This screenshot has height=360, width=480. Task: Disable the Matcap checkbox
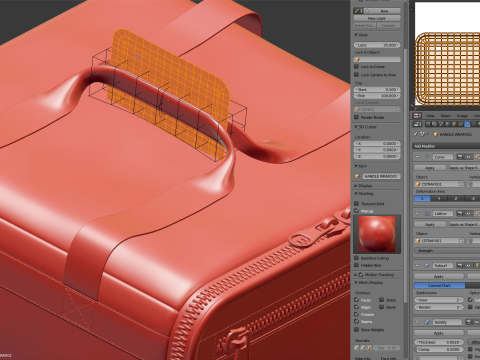click(x=356, y=211)
